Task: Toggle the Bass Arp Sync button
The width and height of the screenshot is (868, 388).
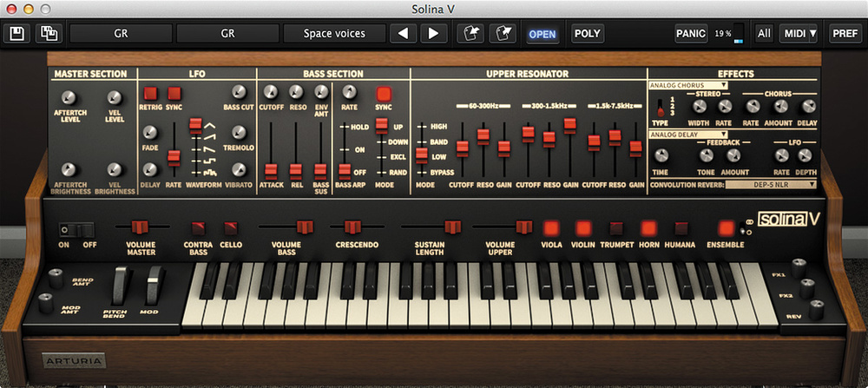Action: click(383, 93)
